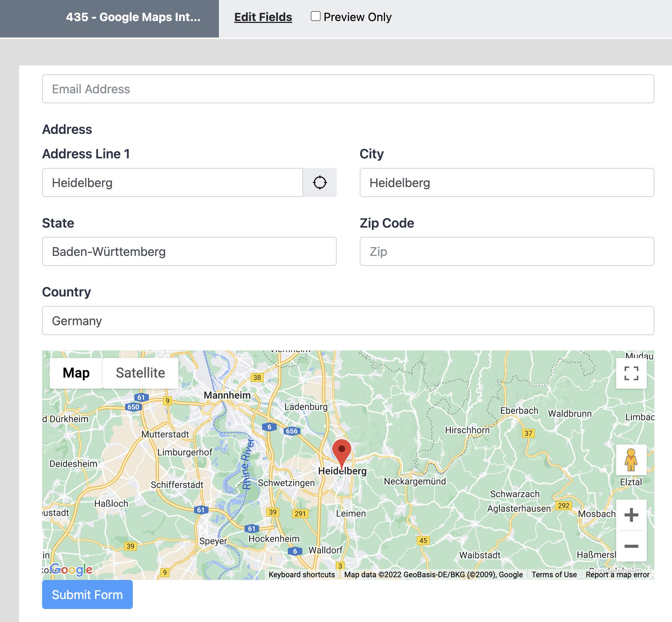672x622 pixels.
Task: Focus the Zip Code field
Action: (x=507, y=251)
